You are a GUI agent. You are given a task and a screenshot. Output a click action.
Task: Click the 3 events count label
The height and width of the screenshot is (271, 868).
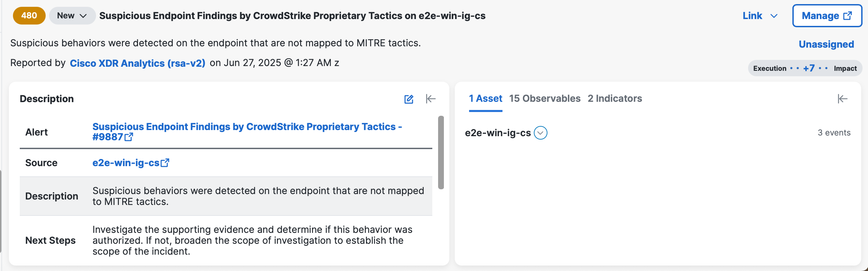[834, 133]
